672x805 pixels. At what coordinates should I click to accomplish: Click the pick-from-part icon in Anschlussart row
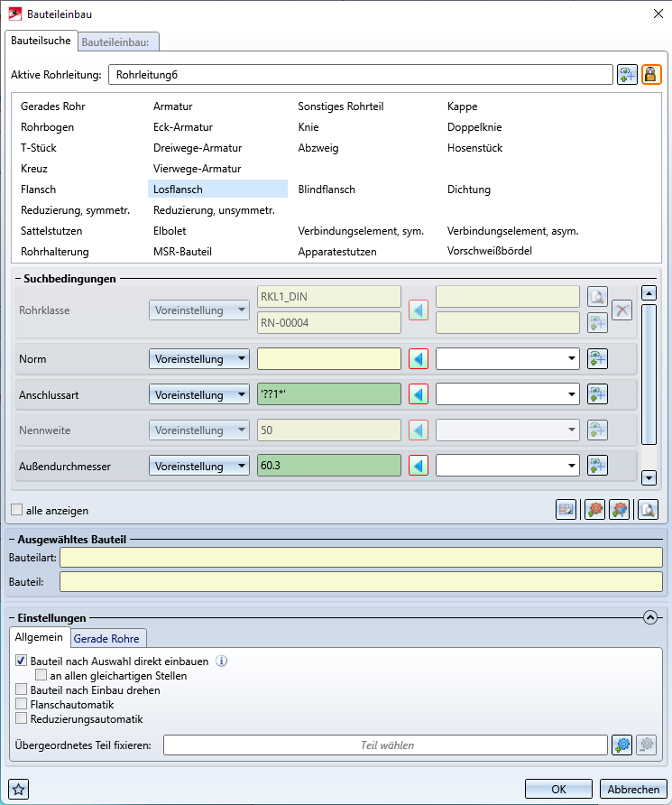pos(598,394)
